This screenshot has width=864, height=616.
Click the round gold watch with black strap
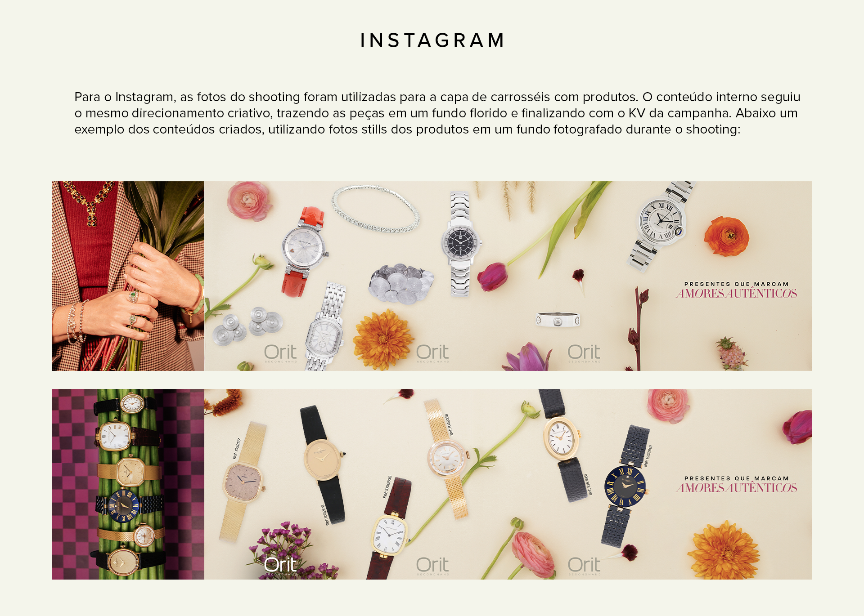point(322,463)
